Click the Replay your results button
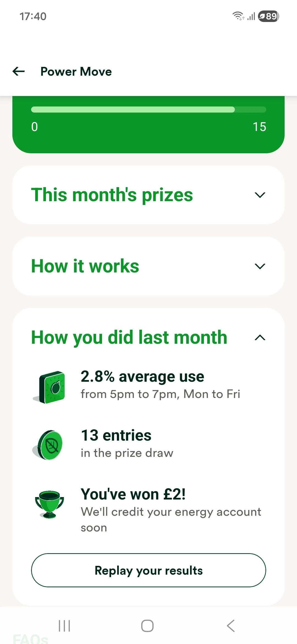 [148, 570]
